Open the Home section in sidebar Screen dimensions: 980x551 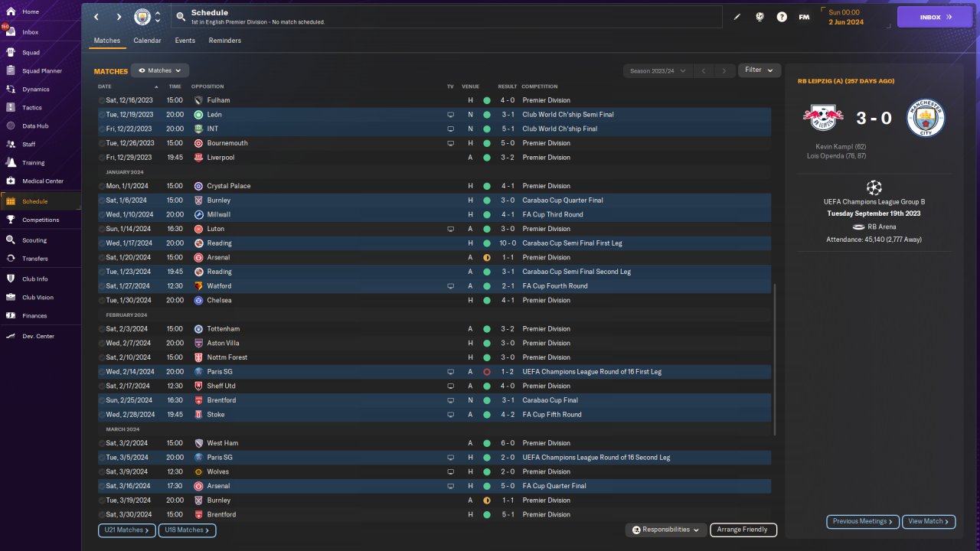pos(31,12)
